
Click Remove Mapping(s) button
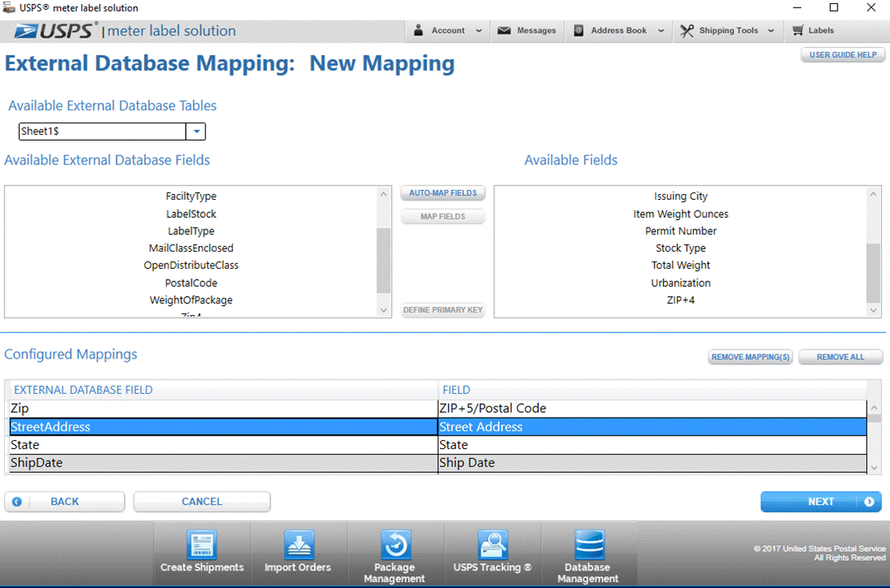pyautogui.click(x=750, y=357)
